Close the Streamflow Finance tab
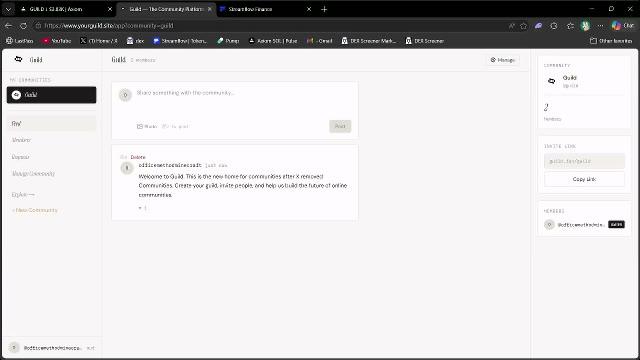 (x=309, y=9)
